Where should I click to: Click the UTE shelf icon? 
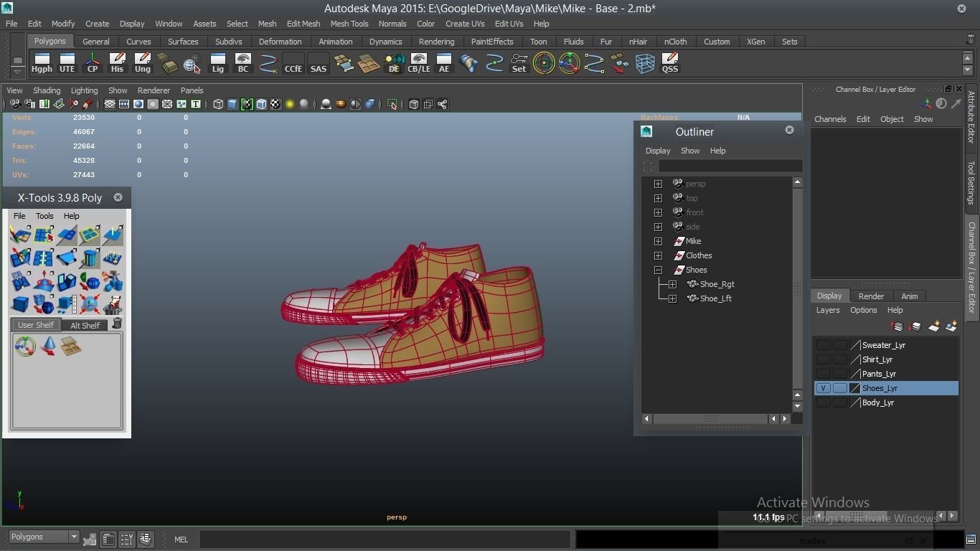pyautogui.click(x=67, y=63)
